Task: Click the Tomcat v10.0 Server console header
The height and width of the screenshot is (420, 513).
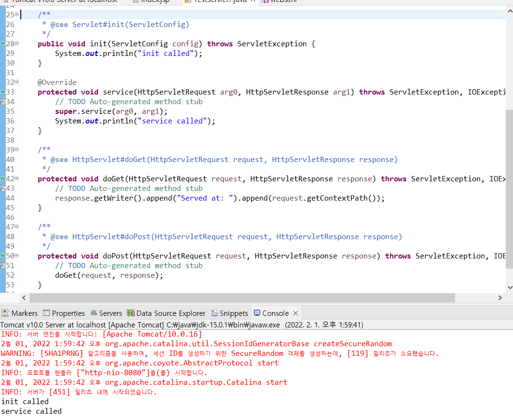Action: coord(181,325)
